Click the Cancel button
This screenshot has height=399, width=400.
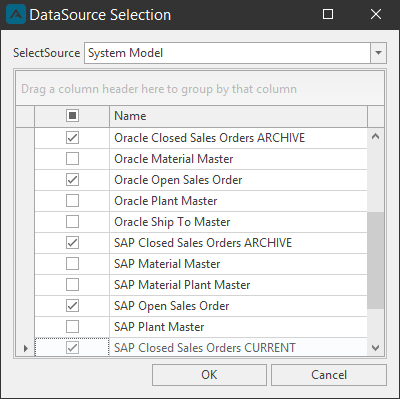point(329,375)
